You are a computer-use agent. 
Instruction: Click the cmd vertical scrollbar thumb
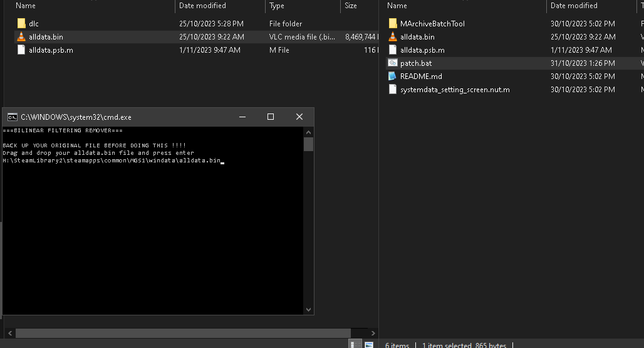[x=308, y=144]
